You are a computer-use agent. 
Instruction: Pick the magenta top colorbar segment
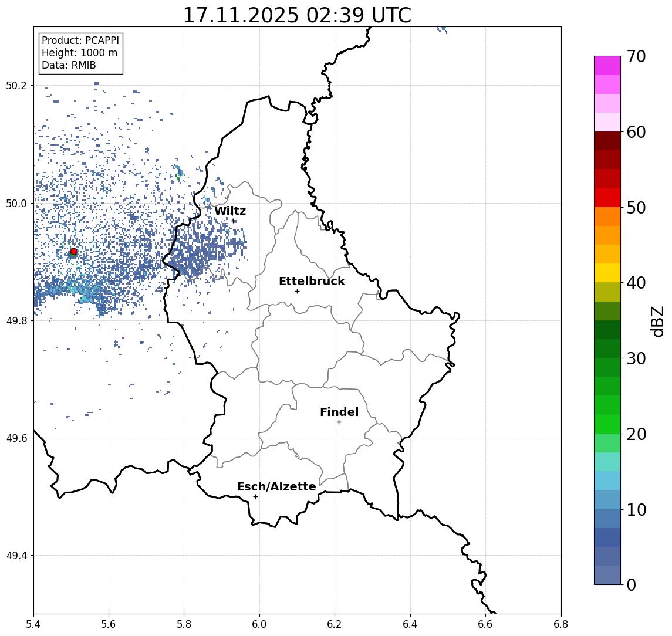[x=607, y=66]
